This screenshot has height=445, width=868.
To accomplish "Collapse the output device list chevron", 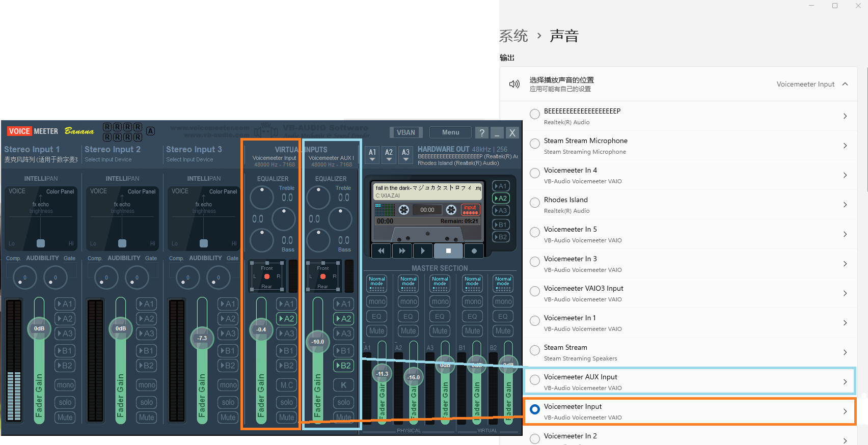I will click(845, 84).
